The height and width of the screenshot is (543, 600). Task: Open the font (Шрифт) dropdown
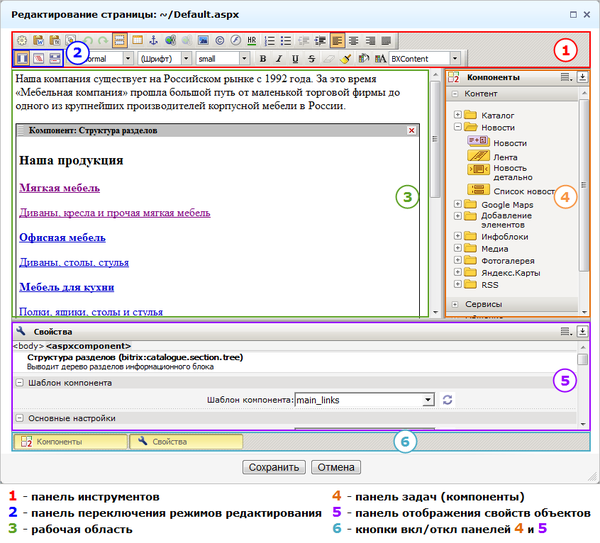tap(164, 59)
